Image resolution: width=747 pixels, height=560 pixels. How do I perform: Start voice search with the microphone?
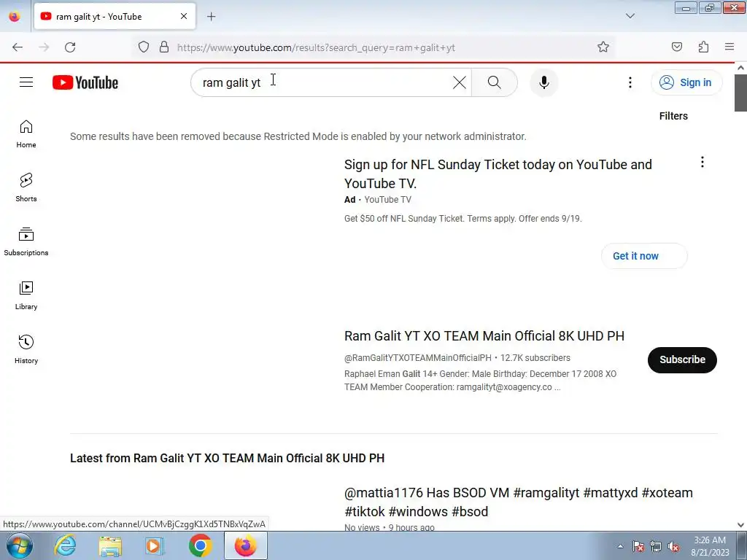click(x=543, y=82)
